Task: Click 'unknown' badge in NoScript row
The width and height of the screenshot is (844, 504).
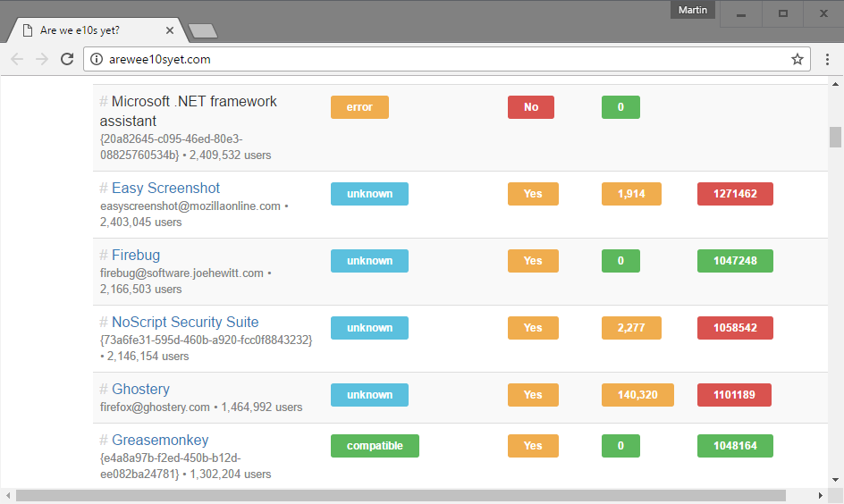Action: point(369,328)
